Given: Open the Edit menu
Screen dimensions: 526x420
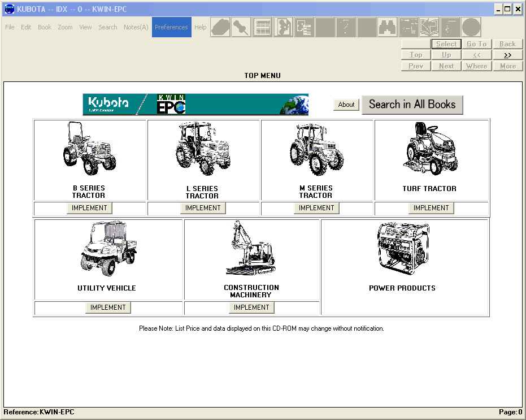Looking at the screenshot, I should (26, 27).
